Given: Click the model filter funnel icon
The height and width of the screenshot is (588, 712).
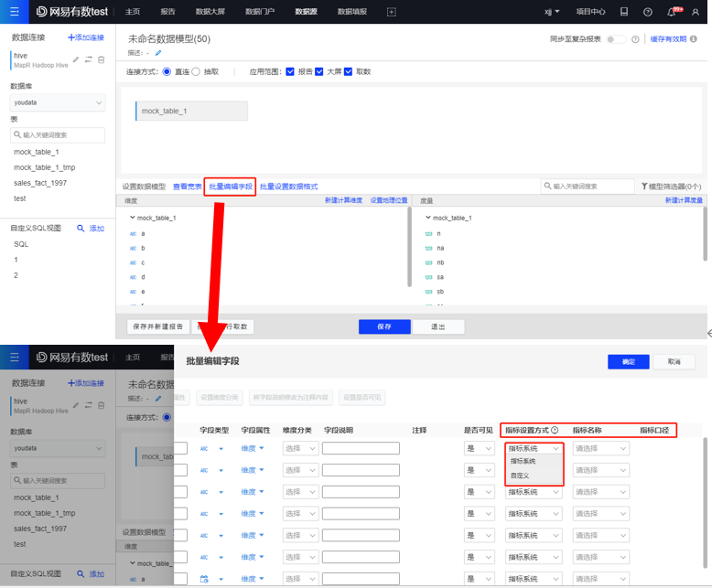Looking at the screenshot, I should coord(645,187).
